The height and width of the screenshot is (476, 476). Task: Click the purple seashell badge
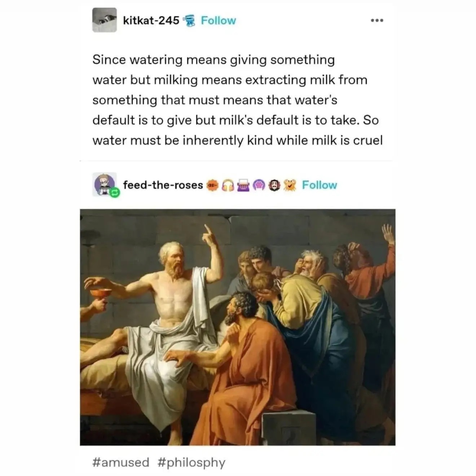click(x=259, y=185)
